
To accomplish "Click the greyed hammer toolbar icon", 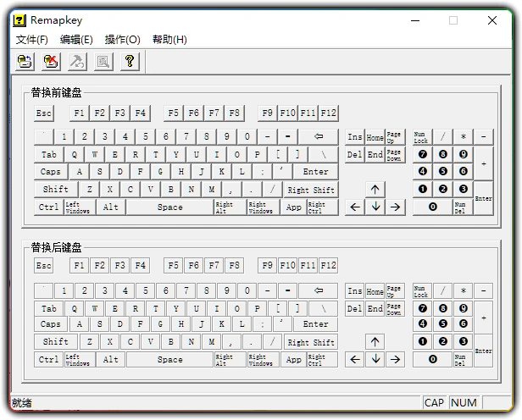I will 77,62.
